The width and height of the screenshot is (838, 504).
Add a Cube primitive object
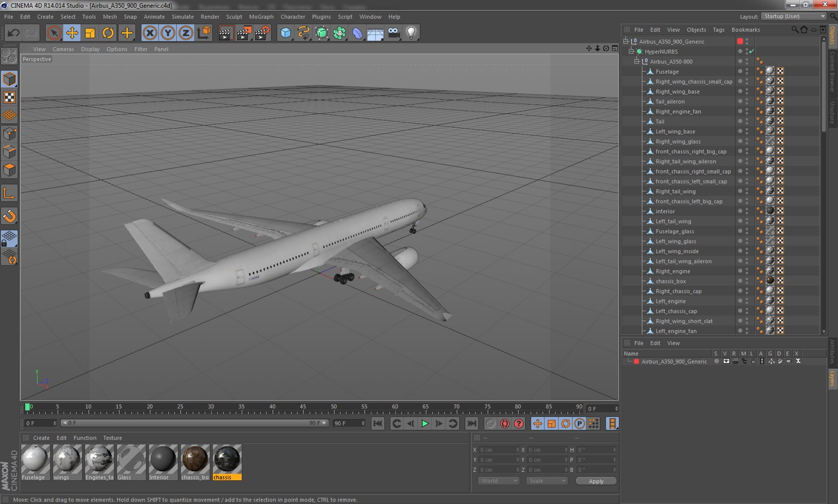286,33
